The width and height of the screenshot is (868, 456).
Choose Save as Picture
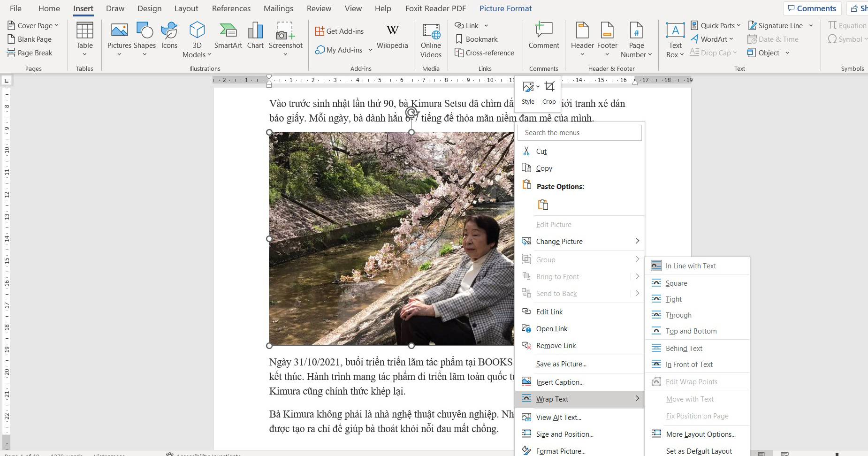pyautogui.click(x=580, y=364)
